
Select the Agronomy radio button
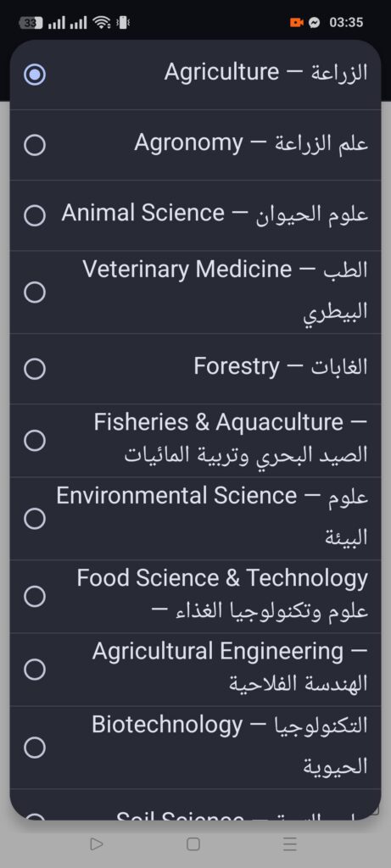34,146
